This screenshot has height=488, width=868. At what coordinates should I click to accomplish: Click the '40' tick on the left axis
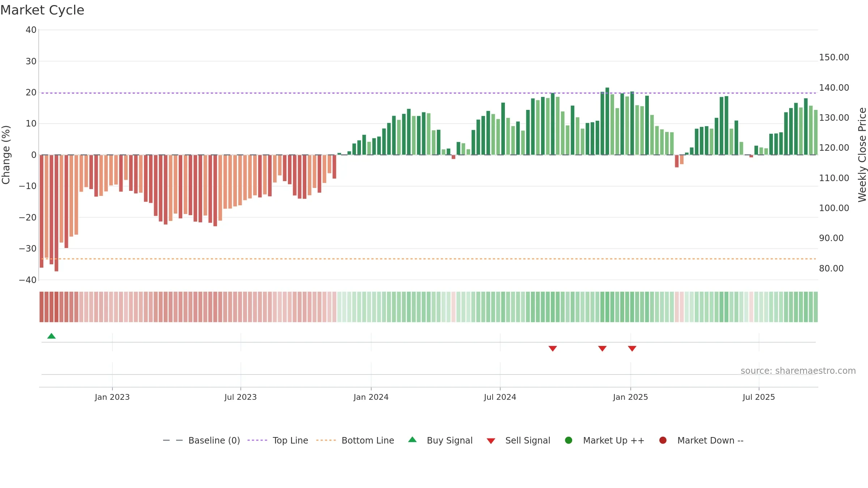tap(31, 30)
